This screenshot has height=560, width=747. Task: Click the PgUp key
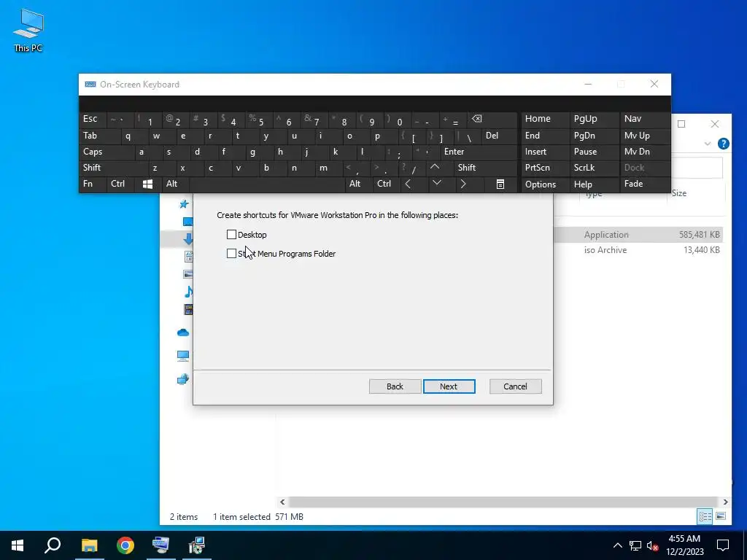[x=593, y=119]
